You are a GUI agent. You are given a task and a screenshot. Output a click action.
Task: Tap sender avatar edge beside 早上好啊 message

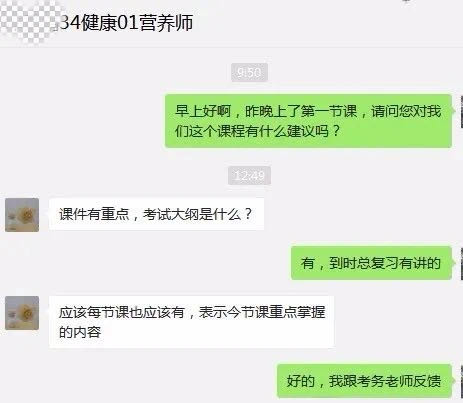point(461,112)
